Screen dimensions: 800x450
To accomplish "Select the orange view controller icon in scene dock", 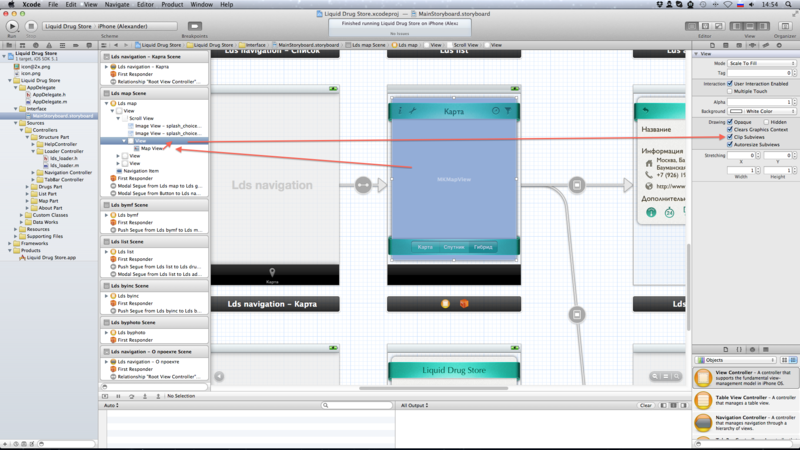I will pos(445,304).
